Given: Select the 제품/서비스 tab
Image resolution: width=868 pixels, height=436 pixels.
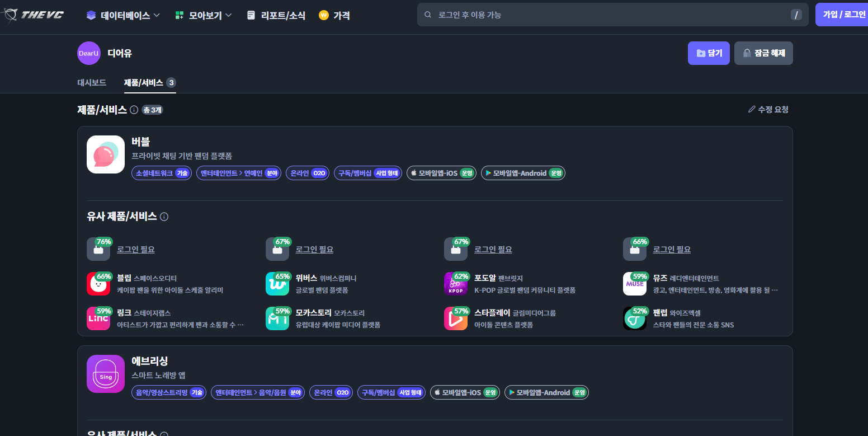Looking at the screenshot, I should (x=150, y=83).
